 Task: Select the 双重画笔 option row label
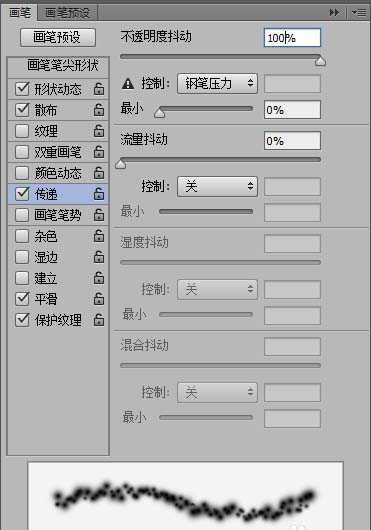58,152
